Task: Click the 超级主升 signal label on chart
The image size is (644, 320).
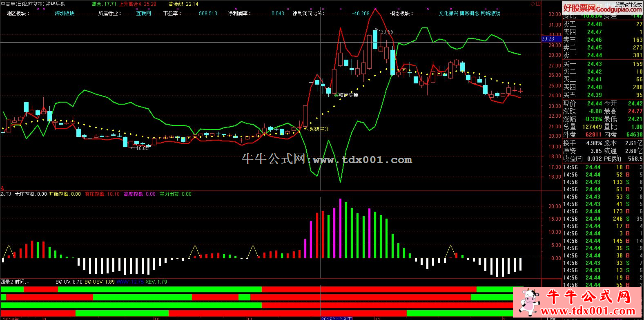Action: [x=319, y=129]
